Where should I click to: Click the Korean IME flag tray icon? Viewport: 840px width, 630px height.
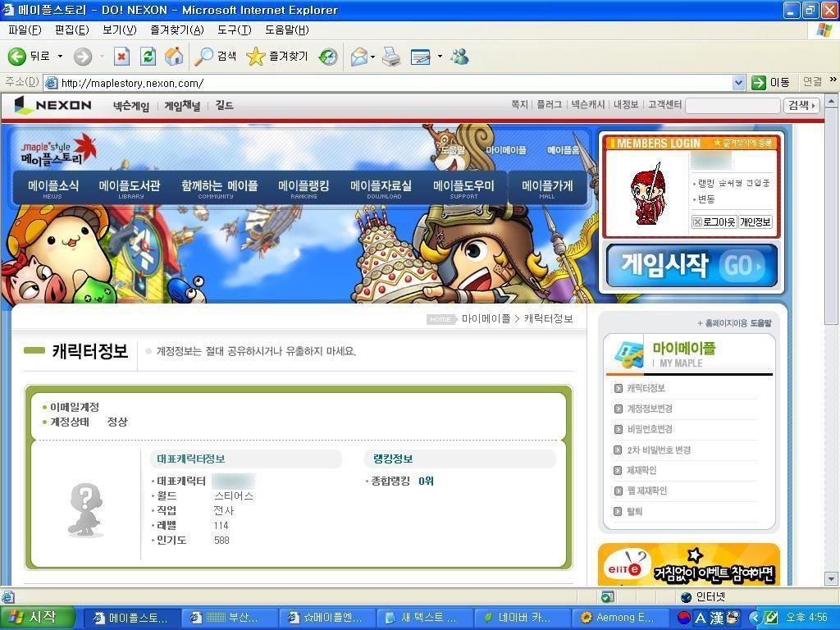[x=684, y=617]
